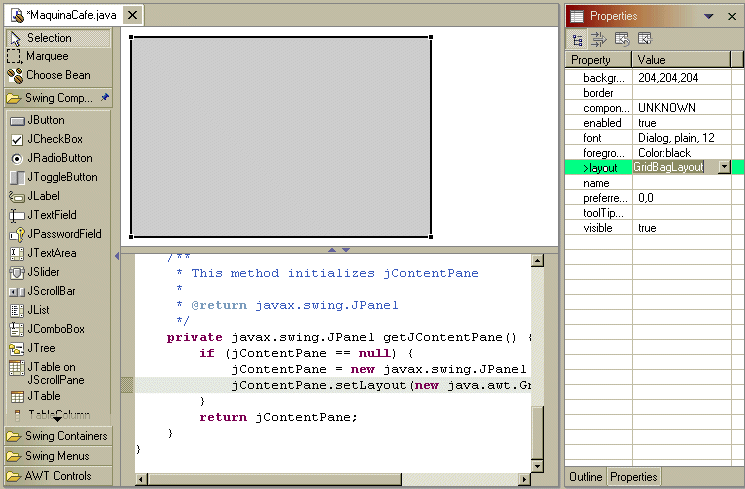
Task: Open the layout GridBagLayout dropdown arrow
Action: (724, 167)
